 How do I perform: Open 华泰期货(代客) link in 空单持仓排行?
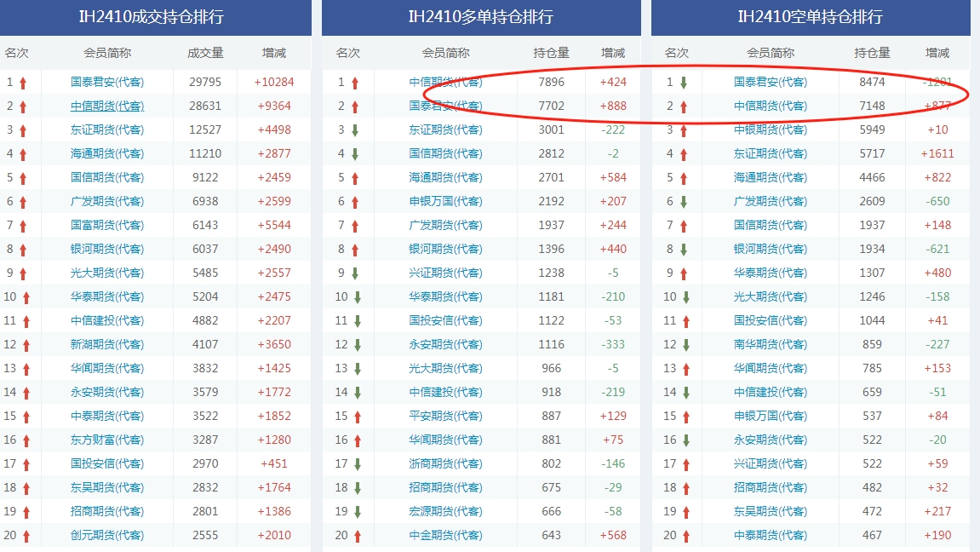pos(770,273)
